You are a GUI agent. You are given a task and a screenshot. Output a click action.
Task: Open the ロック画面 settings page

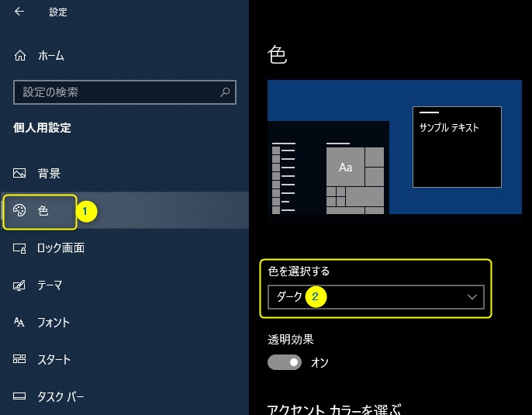click(61, 248)
